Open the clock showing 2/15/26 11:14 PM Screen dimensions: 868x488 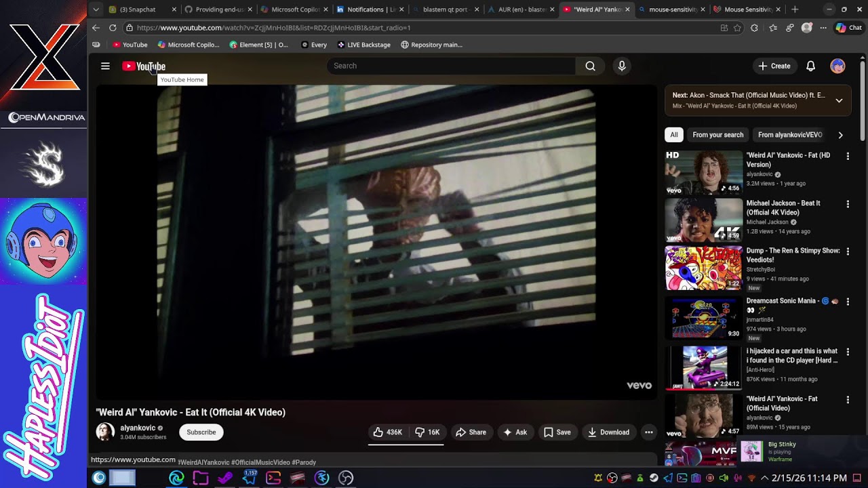tap(809, 478)
